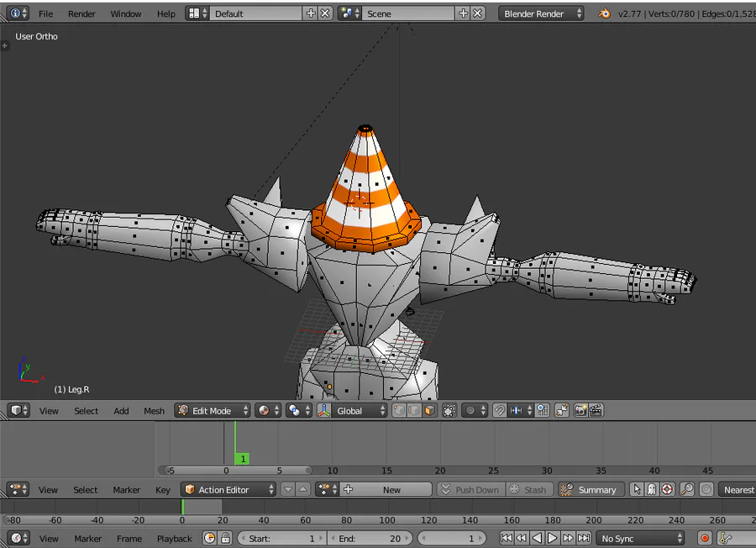Toggle the Summary channel view
The width and height of the screenshot is (756, 548).
tap(591, 490)
